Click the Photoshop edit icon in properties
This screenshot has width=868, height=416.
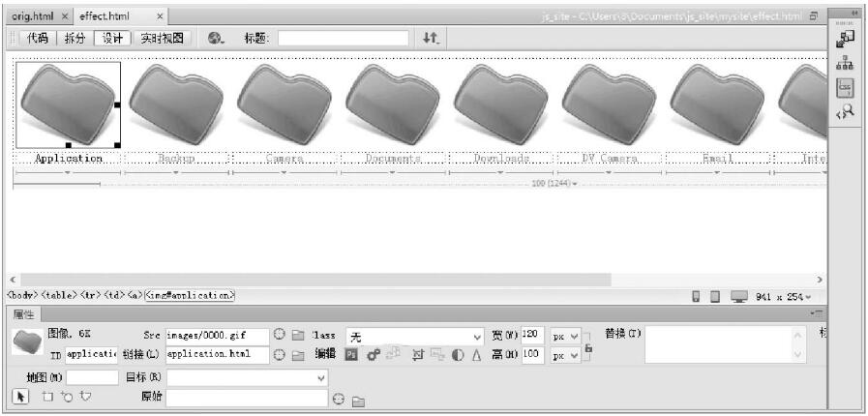click(352, 354)
